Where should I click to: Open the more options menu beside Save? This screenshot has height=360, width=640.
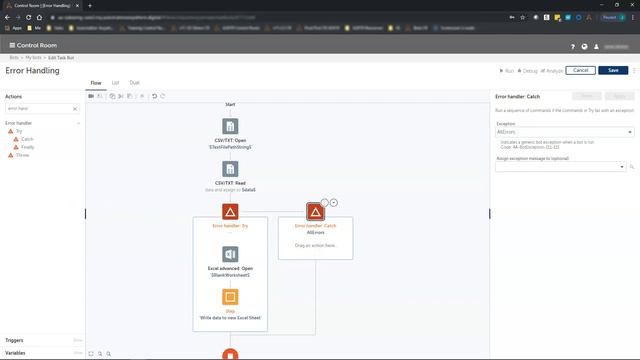[634, 71]
